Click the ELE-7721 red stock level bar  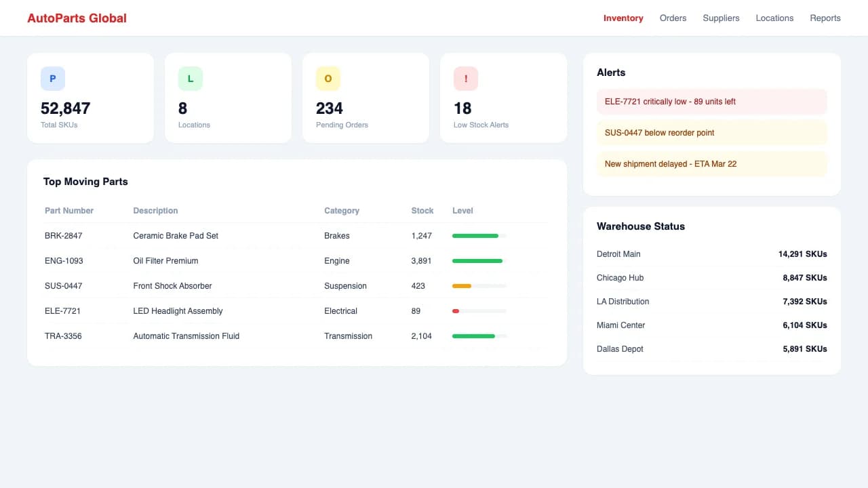(456, 311)
